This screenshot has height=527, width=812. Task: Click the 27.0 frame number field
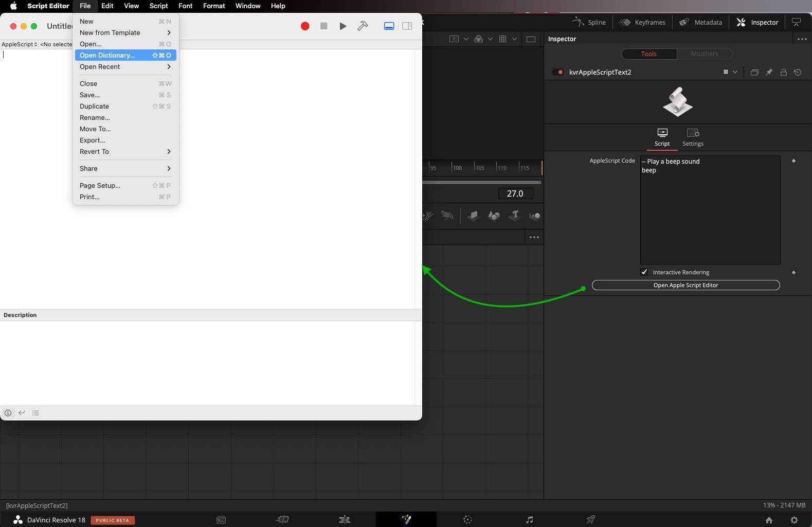click(x=515, y=194)
